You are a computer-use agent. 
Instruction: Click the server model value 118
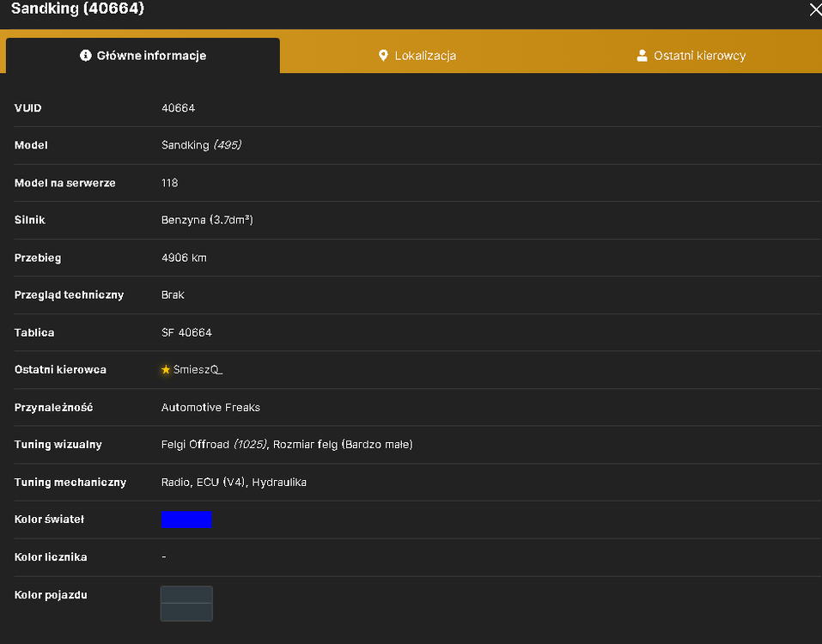pyautogui.click(x=169, y=183)
